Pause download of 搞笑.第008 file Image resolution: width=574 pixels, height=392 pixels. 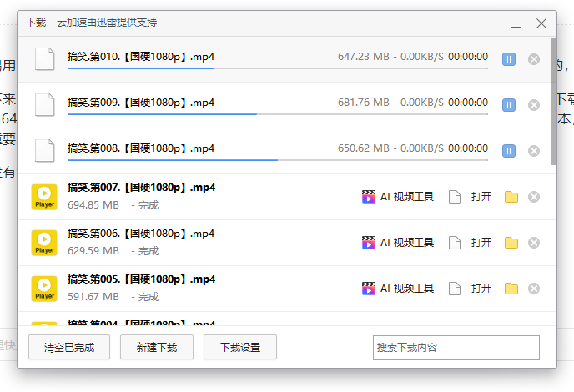508,151
